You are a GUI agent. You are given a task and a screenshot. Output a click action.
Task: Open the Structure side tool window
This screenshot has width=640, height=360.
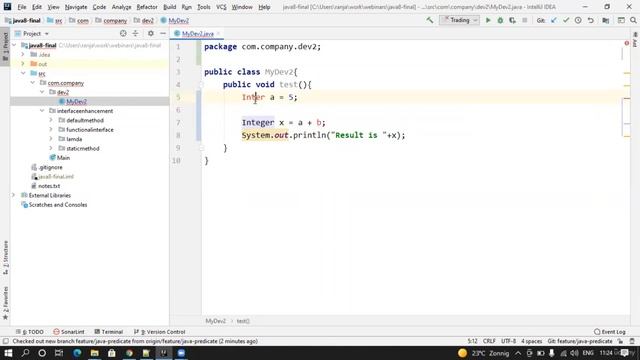pos(5,258)
